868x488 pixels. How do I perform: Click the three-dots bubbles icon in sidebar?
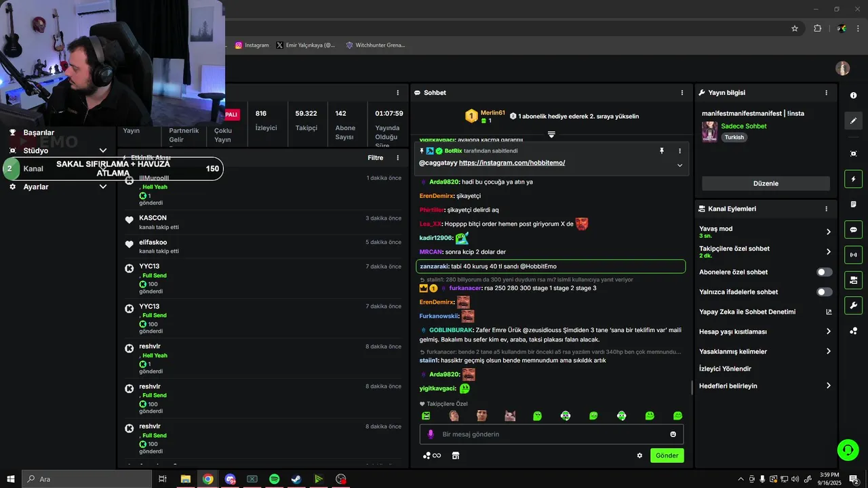tap(853, 331)
